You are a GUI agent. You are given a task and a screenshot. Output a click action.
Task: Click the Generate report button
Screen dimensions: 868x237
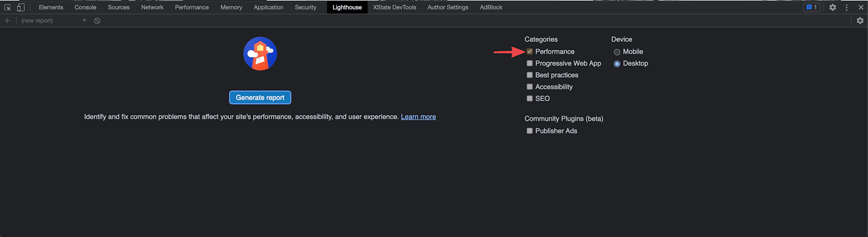point(260,98)
